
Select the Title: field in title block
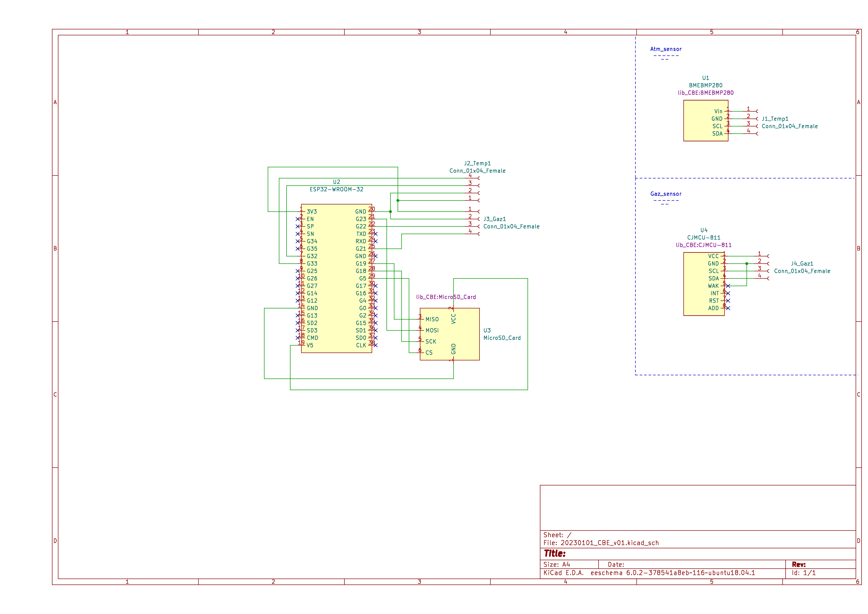(x=555, y=554)
